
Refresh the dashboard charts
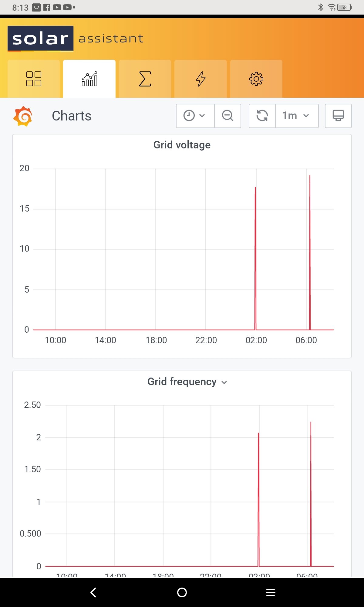262,116
